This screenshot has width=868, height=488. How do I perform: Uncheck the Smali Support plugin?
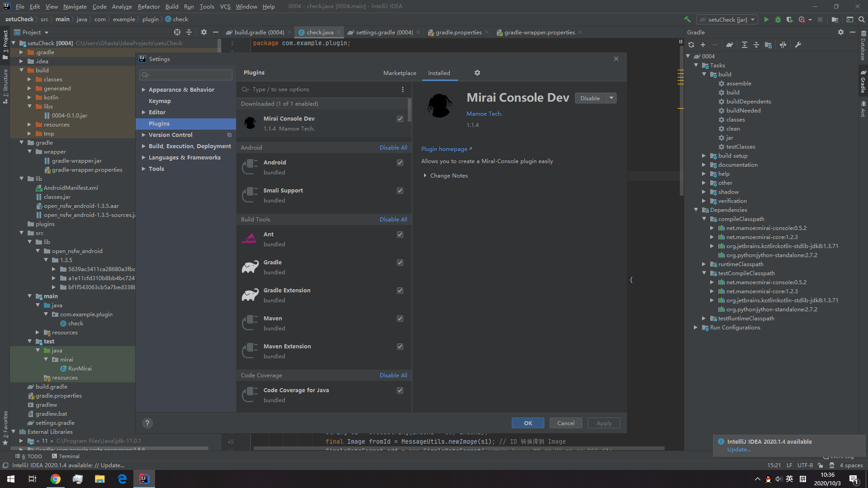point(400,191)
